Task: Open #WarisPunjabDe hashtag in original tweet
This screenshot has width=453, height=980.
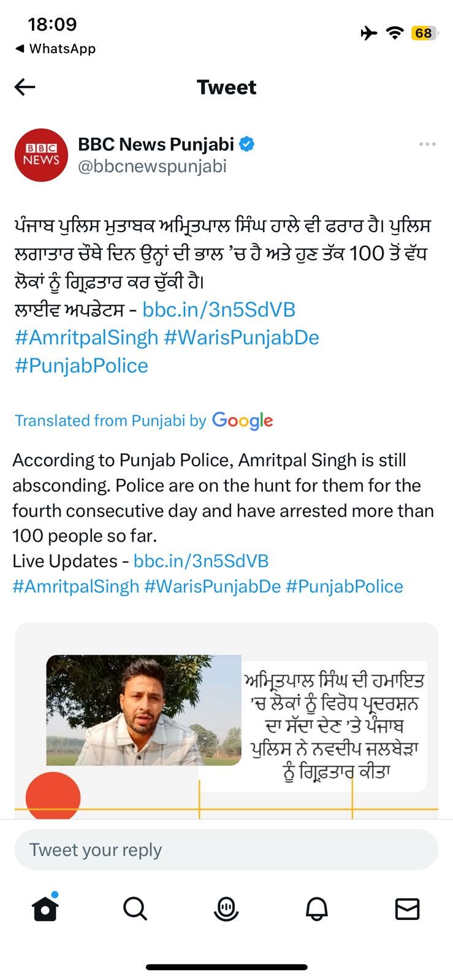Action: click(x=242, y=337)
